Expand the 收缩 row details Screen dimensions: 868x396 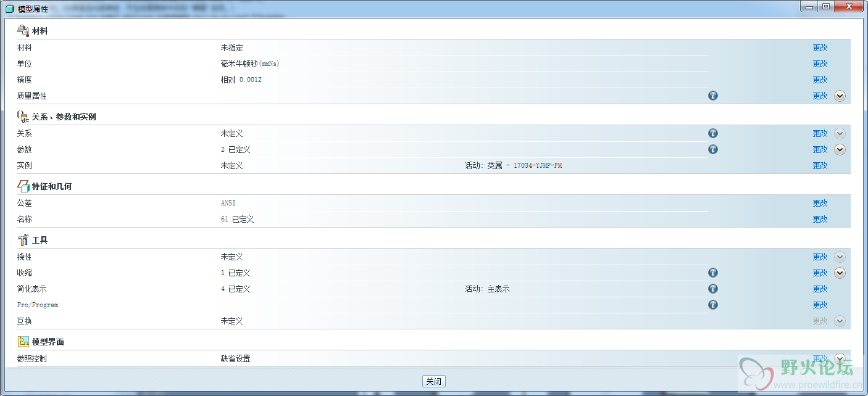click(x=840, y=273)
